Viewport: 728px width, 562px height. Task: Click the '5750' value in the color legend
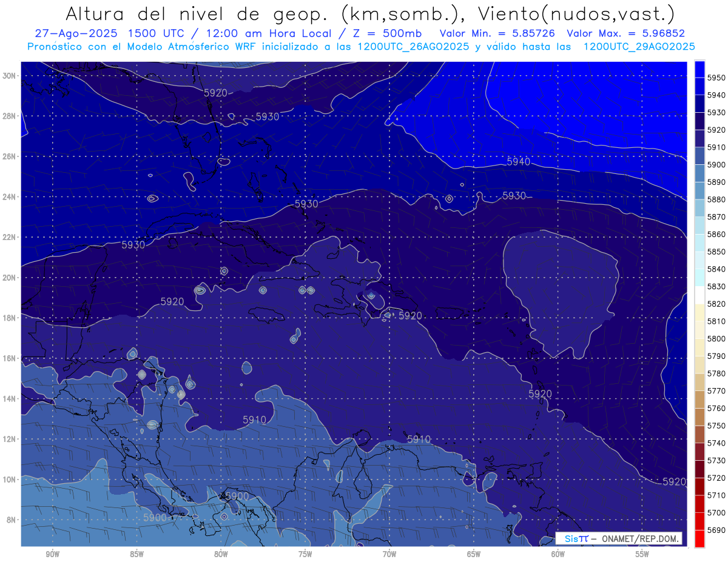coord(716,426)
